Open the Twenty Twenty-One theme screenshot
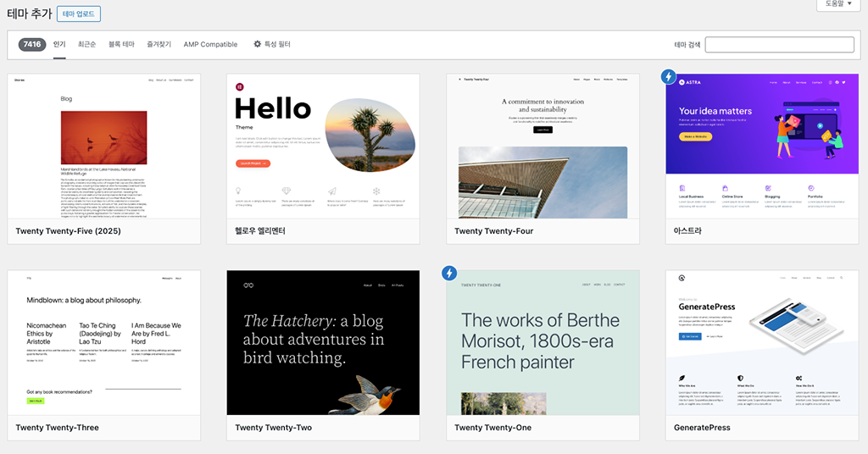This screenshot has height=454, width=868. 543,342
